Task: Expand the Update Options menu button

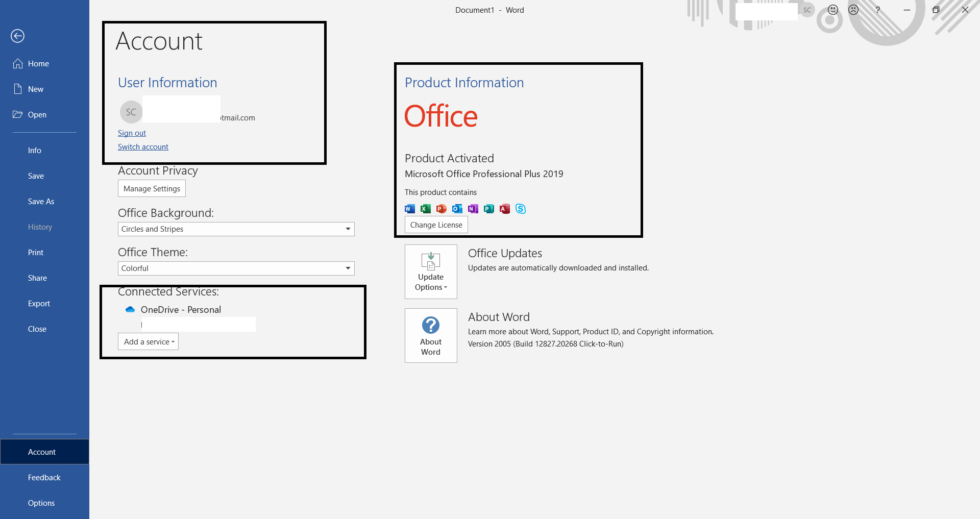Action: pos(431,271)
